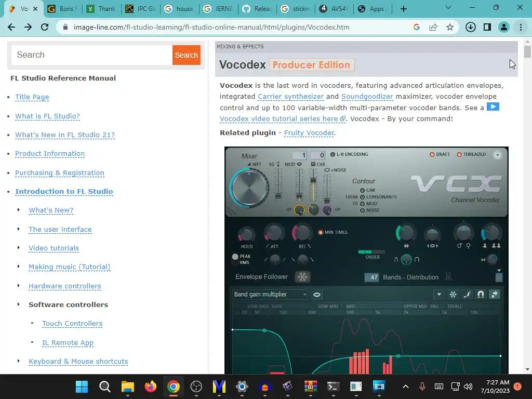The height and width of the screenshot is (399, 532).
Task: Open the Google icon in address bar
Action: click(417, 27)
